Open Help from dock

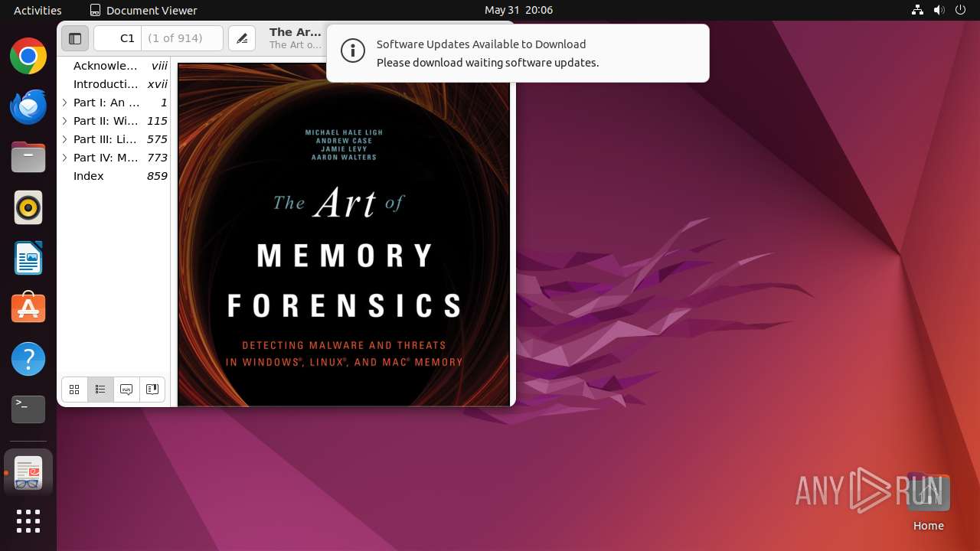[28, 359]
